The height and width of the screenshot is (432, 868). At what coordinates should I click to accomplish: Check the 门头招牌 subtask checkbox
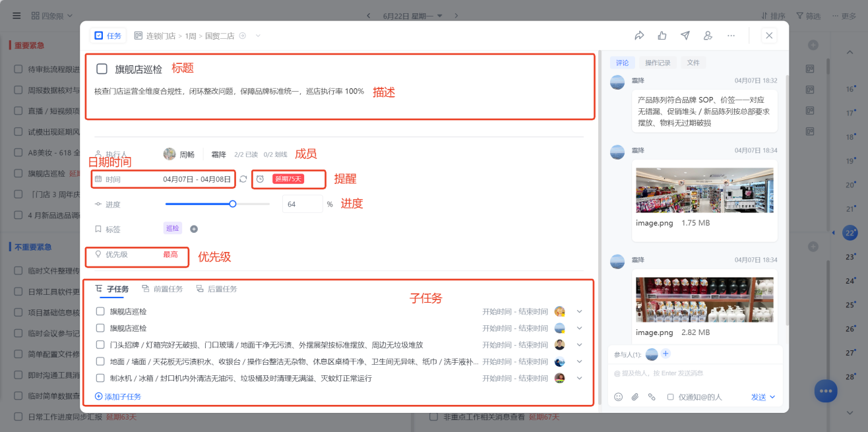click(x=100, y=344)
